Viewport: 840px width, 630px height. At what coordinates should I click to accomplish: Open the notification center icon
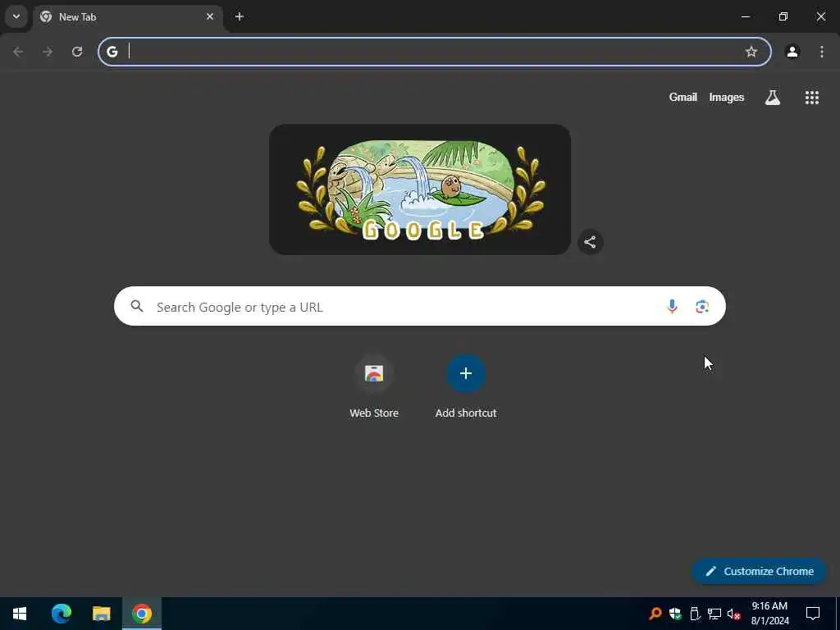813,614
